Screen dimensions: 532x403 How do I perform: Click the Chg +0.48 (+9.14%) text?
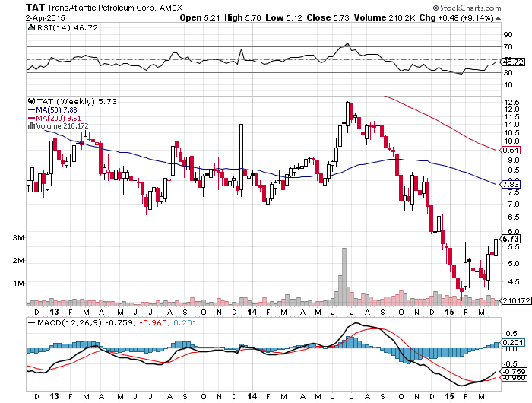point(456,18)
